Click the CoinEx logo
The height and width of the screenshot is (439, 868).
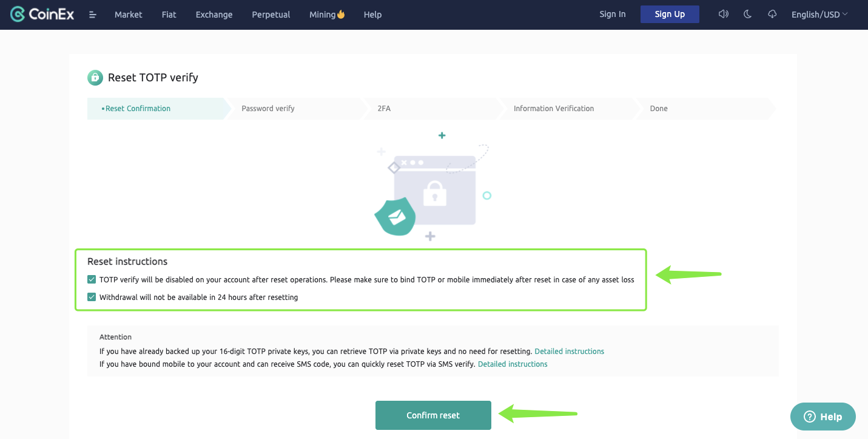[x=42, y=14]
